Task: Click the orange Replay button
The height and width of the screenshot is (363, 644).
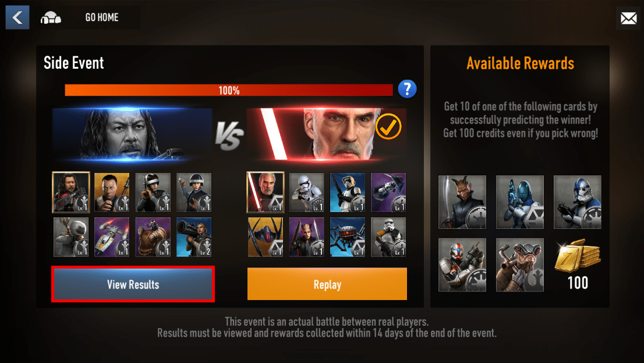Action: coord(327,284)
